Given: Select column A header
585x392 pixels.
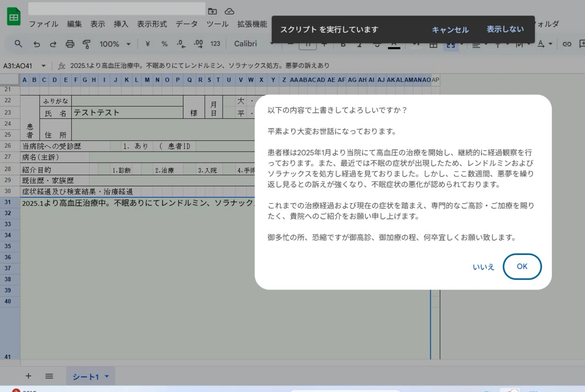Looking at the screenshot, I should coord(24,80).
